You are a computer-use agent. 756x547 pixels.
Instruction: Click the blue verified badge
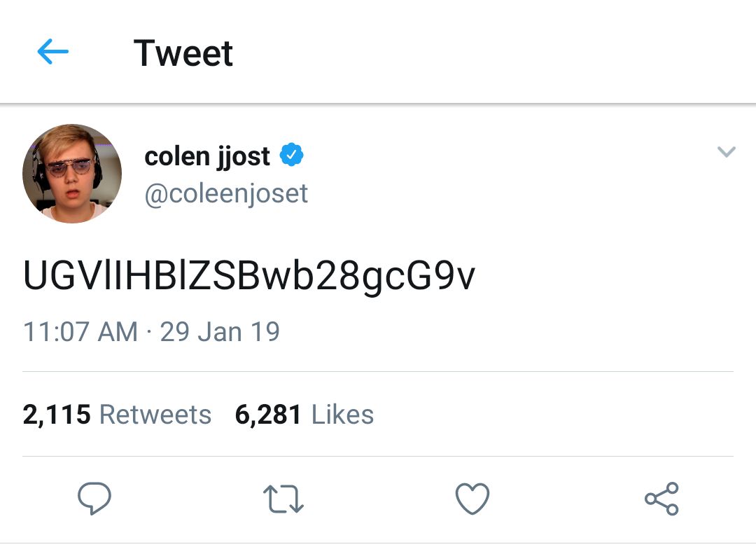pyautogui.click(x=292, y=155)
